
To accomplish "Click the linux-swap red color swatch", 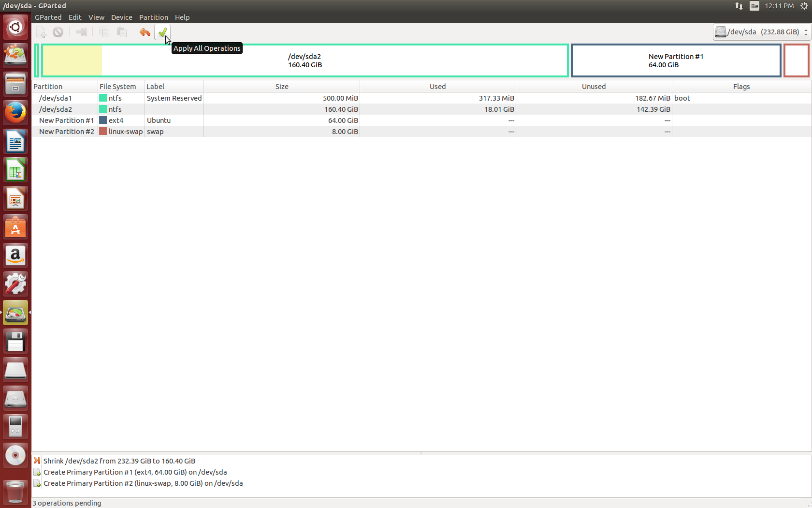I will pos(103,131).
